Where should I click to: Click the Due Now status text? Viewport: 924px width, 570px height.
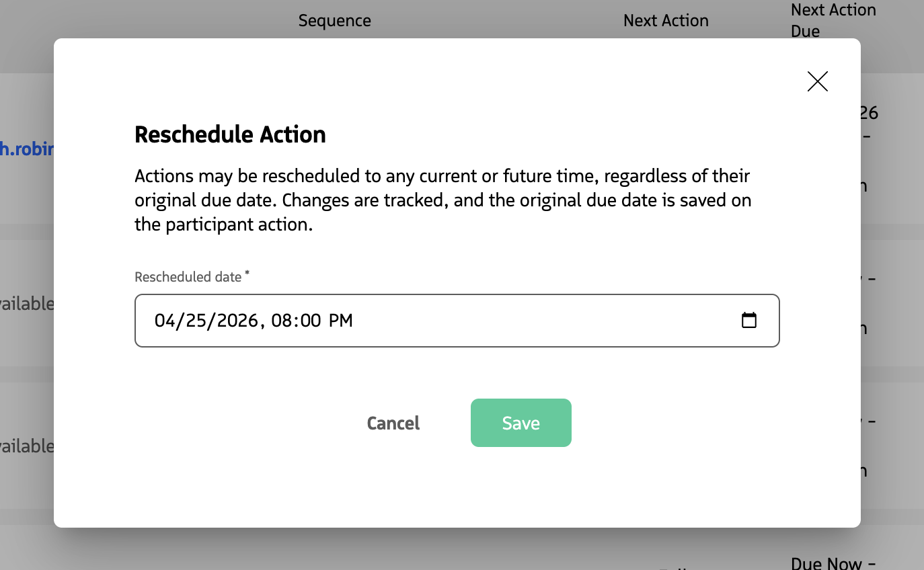tap(833, 562)
